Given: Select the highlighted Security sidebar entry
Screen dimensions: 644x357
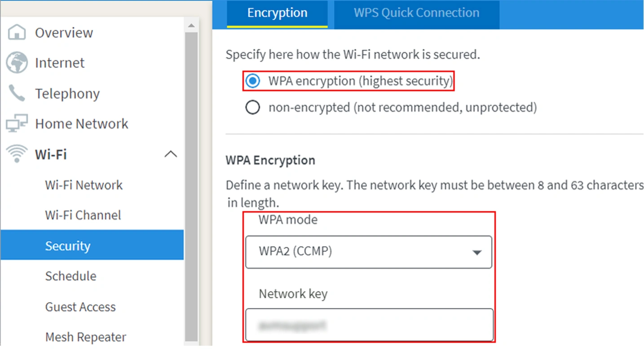Looking at the screenshot, I should pyautogui.click(x=67, y=245).
